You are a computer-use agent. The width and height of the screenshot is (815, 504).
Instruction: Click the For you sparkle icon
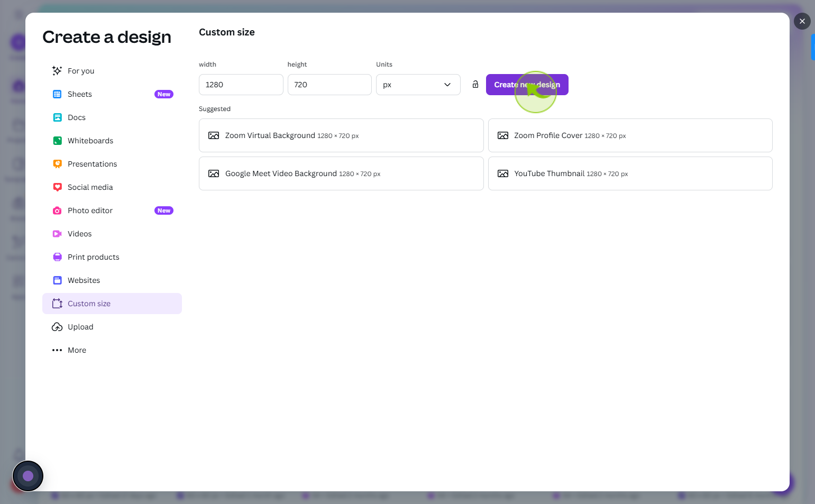(x=57, y=71)
